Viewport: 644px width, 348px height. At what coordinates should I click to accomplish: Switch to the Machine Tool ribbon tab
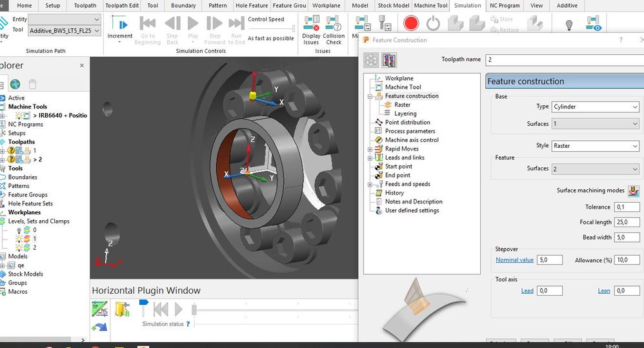pos(430,5)
